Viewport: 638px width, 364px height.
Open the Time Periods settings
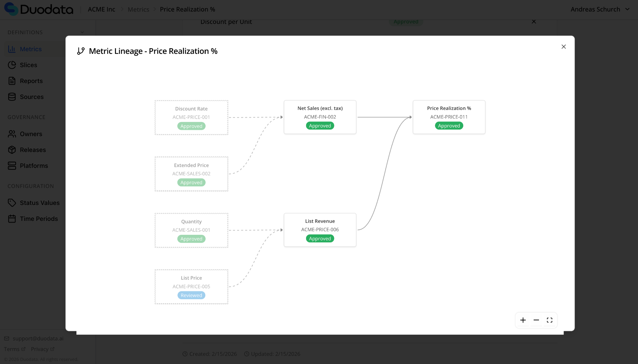pos(12,219)
